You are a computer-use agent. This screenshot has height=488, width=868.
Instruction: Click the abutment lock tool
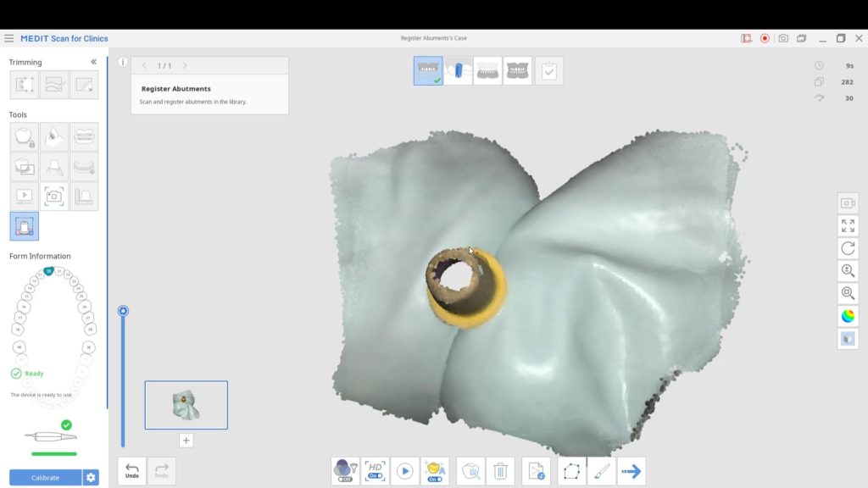pyautogui.click(x=53, y=167)
